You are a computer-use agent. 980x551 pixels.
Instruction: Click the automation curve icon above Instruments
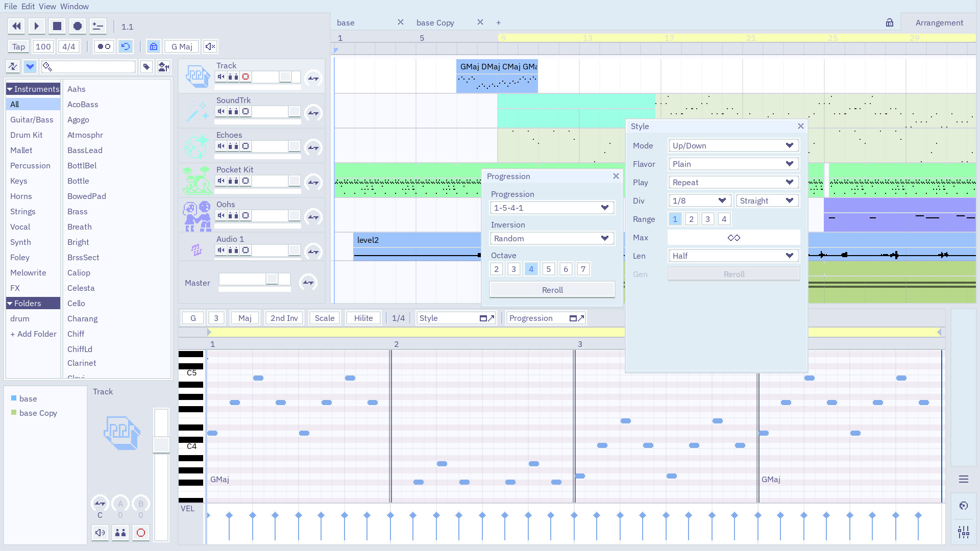tap(13, 66)
